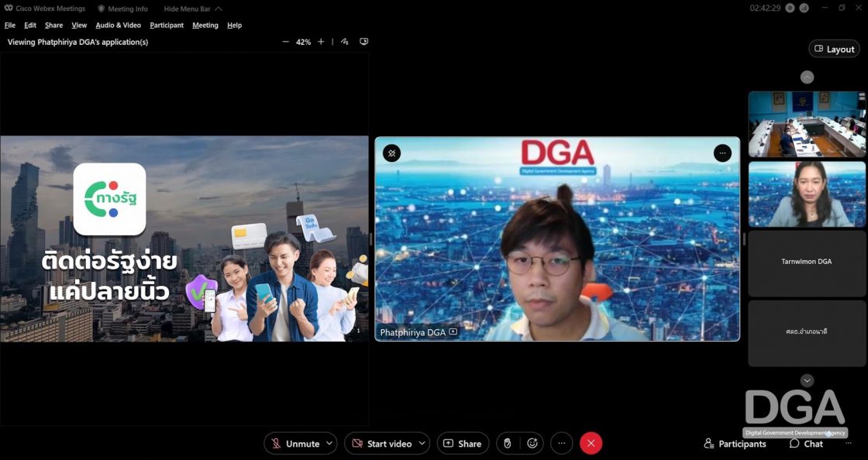Open the Participant menu
The width and height of the screenshot is (868, 460).
[x=167, y=26]
